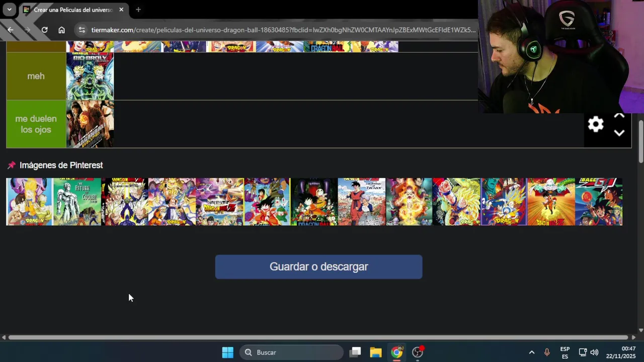Image resolution: width=644 pixels, height=362 pixels.
Task: Open a new browser tab
Action: (138, 10)
